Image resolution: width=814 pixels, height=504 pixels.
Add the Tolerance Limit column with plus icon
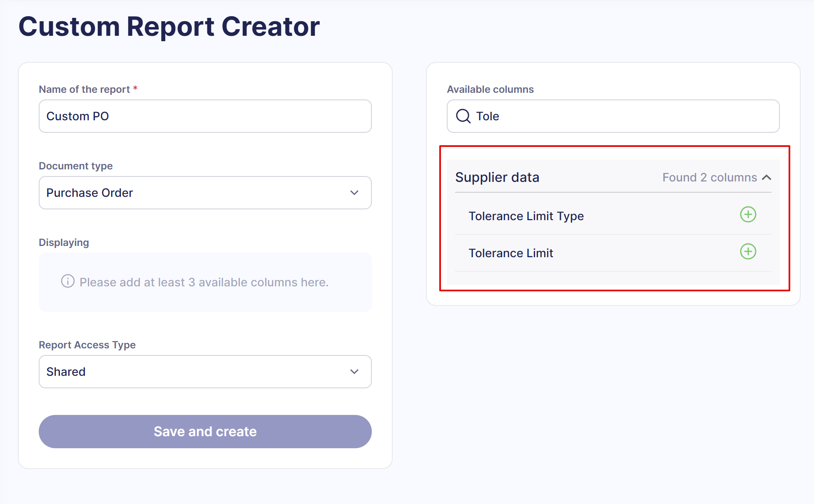click(x=748, y=252)
